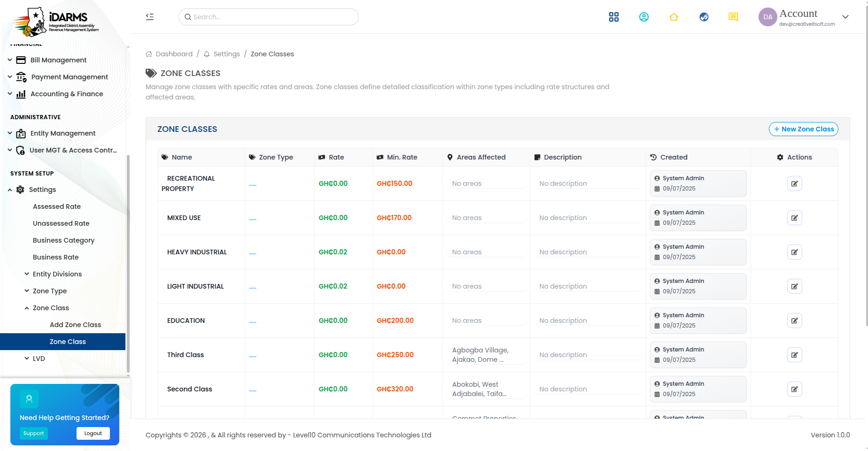
Task: Click the Logout button
Action: (x=93, y=433)
